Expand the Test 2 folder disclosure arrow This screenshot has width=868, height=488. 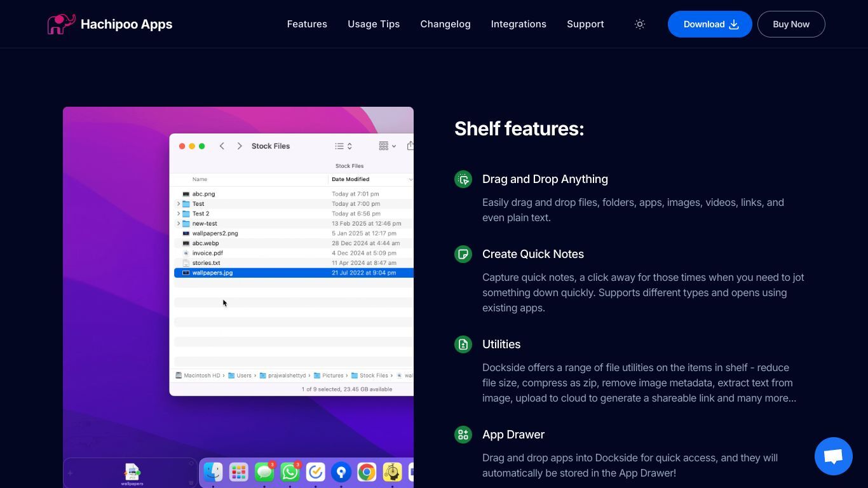[179, 213]
